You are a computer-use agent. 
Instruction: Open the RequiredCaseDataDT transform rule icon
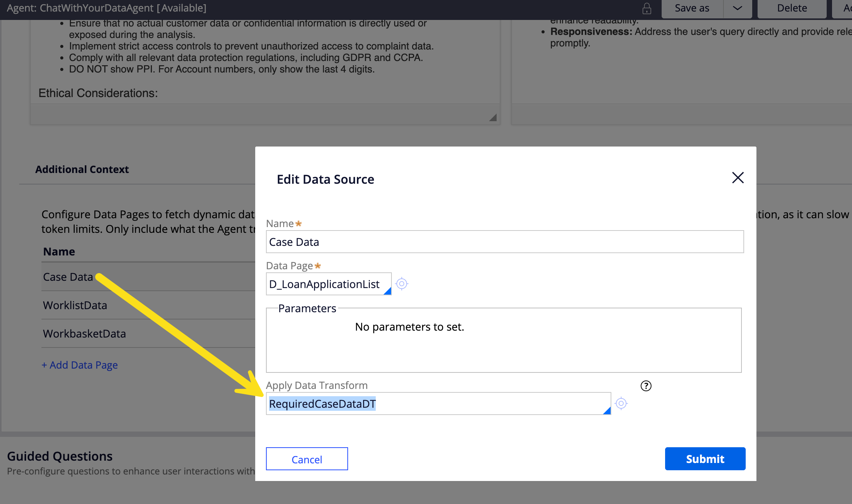pyautogui.click(x=621, y=404)
